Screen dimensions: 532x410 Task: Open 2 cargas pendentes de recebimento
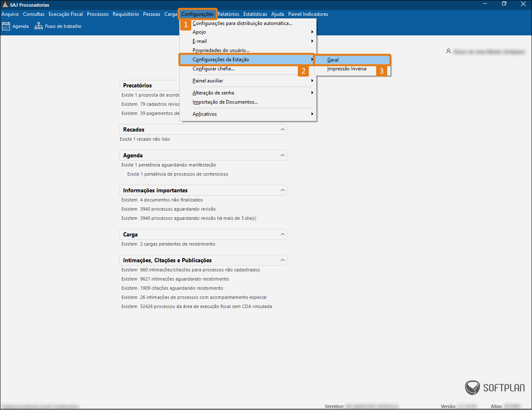pos(177,244)
